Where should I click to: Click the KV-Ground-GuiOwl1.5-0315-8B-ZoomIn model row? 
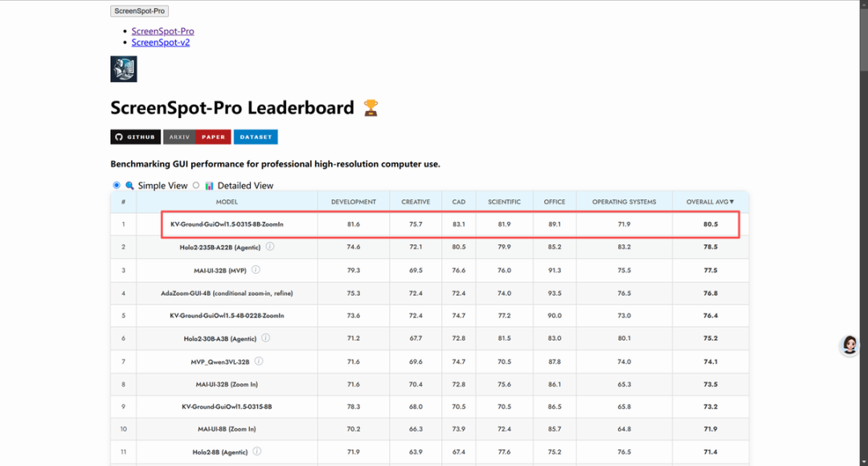[227, 224]
